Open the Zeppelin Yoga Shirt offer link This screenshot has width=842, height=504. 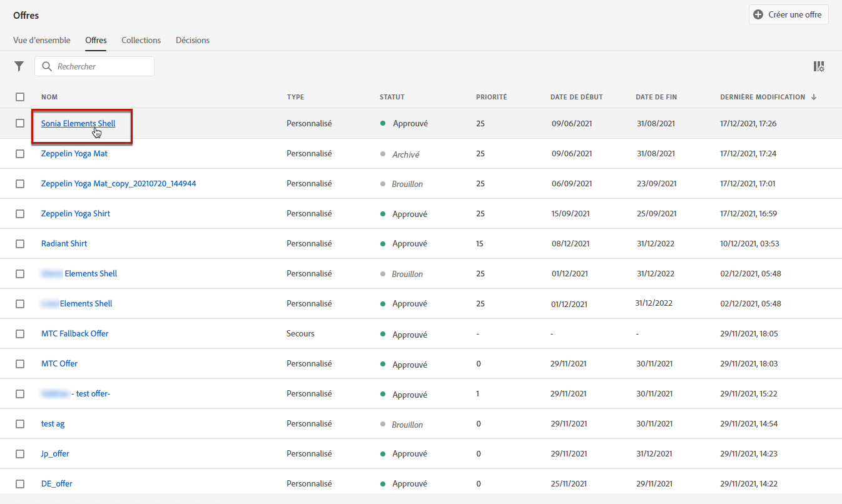tap(76, 214)
